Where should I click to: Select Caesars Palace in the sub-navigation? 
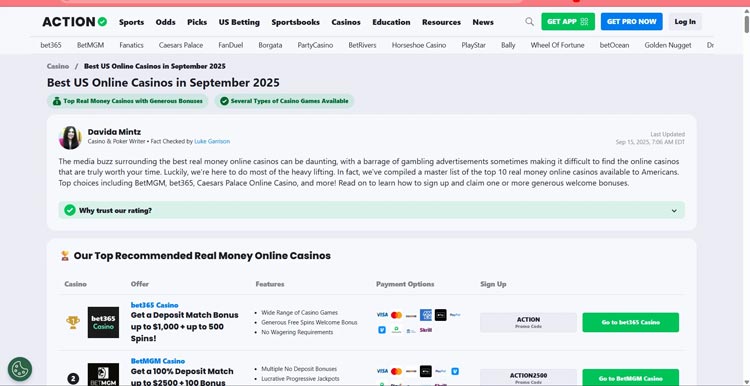pyautogui.click(x=181, y=45)
